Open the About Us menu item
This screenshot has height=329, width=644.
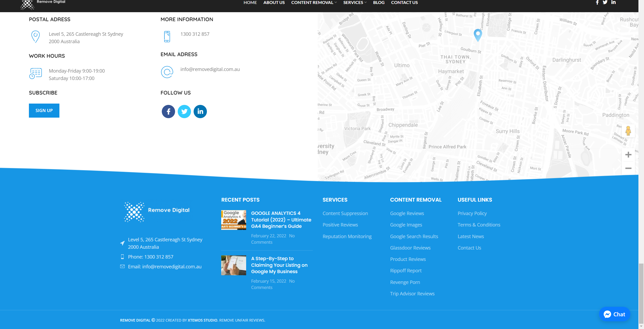(x=274, y=3)
